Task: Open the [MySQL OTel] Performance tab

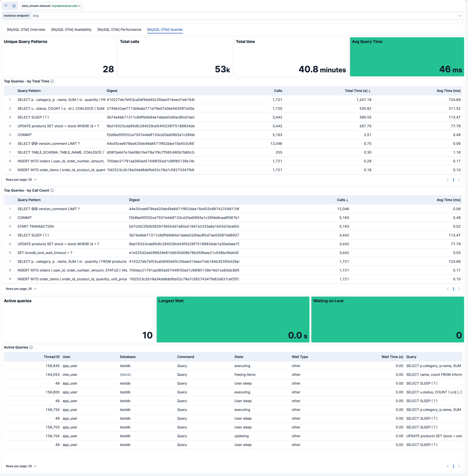Action: (x=119, y=30)
